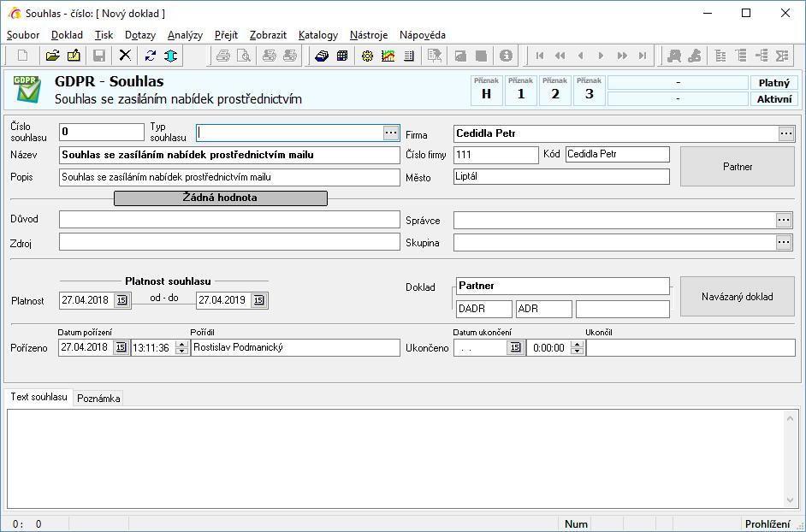Click the Partner button

click(x=738, y=167)
